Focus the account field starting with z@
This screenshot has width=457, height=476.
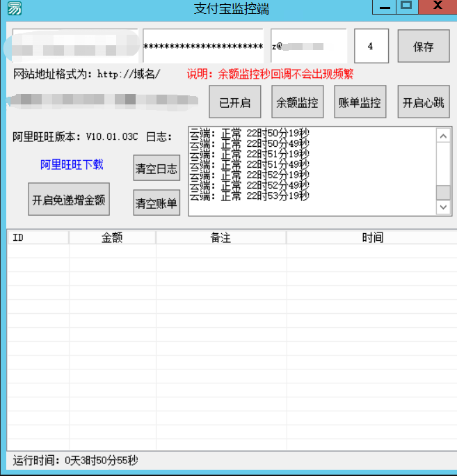(x=309, y=46)
